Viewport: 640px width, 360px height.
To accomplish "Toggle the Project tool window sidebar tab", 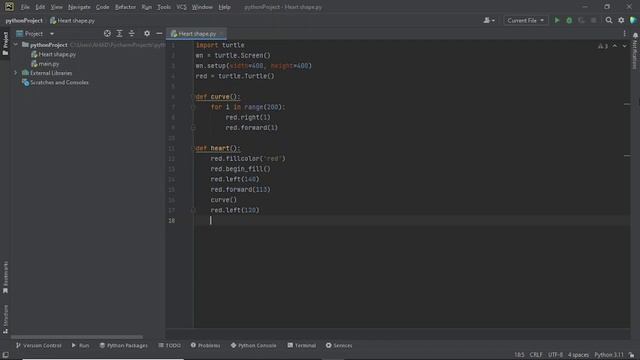I will point(5,43).
